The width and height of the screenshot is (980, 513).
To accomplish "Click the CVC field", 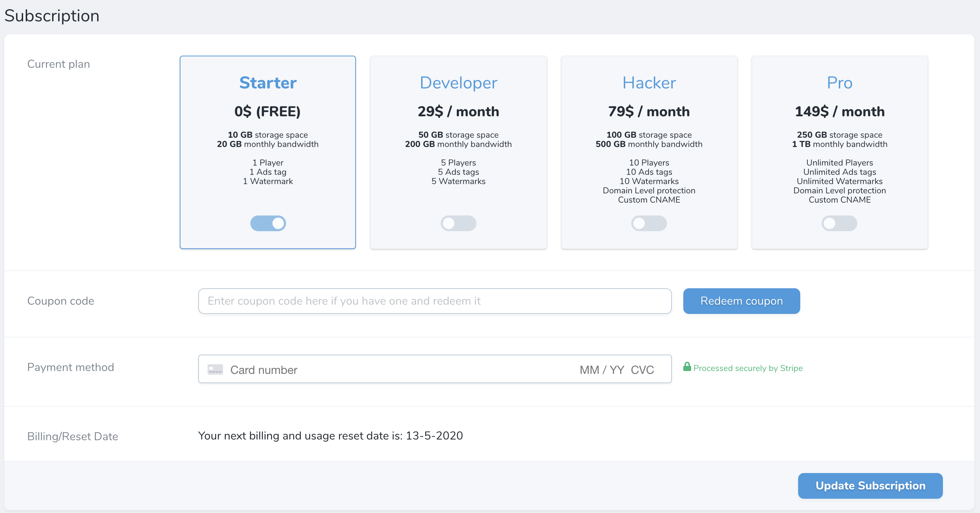I will point(642,370).
